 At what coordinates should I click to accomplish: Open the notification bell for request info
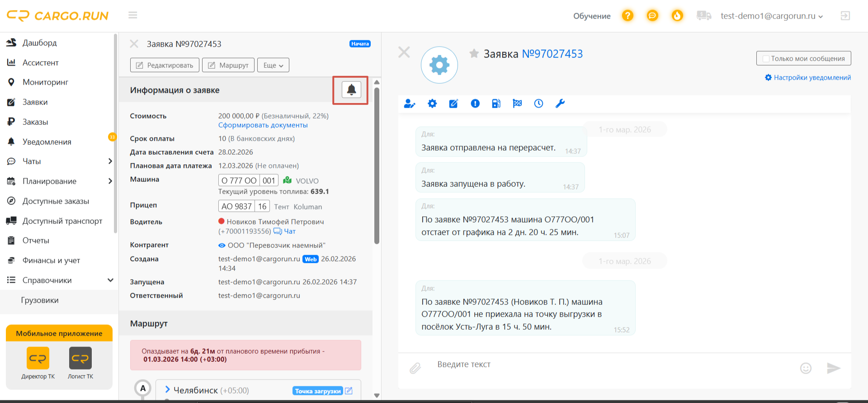(351, 90)
